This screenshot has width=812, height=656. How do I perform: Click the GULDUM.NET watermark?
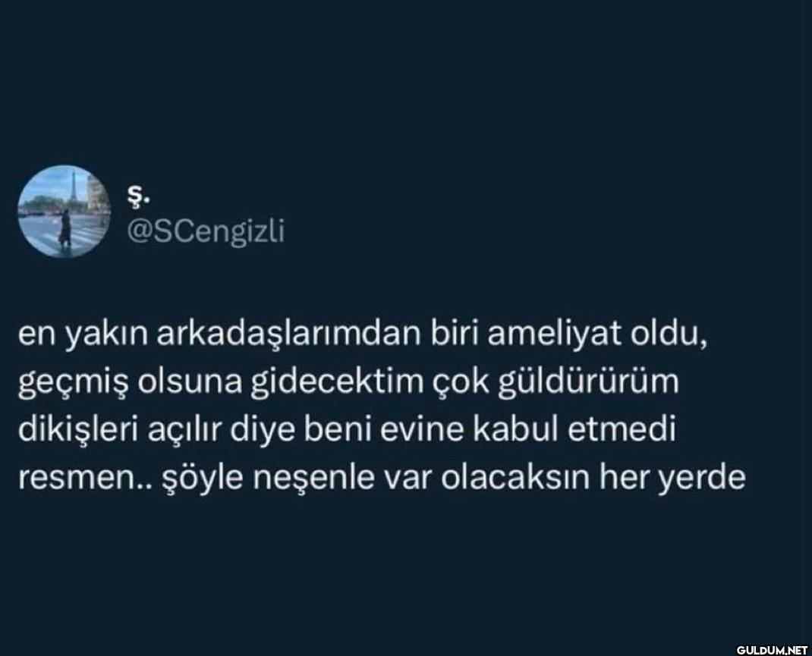point(772,648)
